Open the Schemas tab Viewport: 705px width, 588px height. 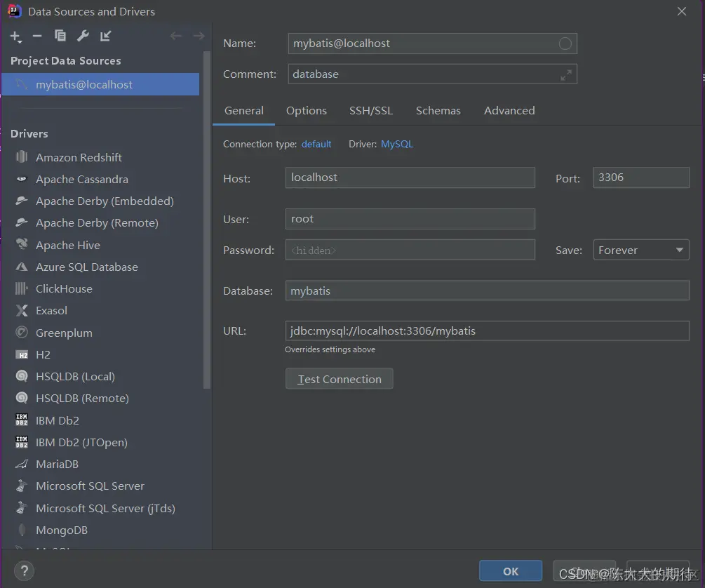[x=438, y=111]
